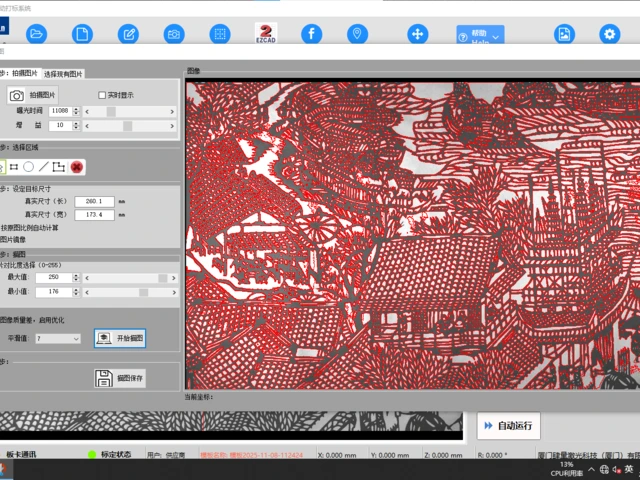
Task: Click the spinner arrows of 最大值
Action: pos(76,278)
